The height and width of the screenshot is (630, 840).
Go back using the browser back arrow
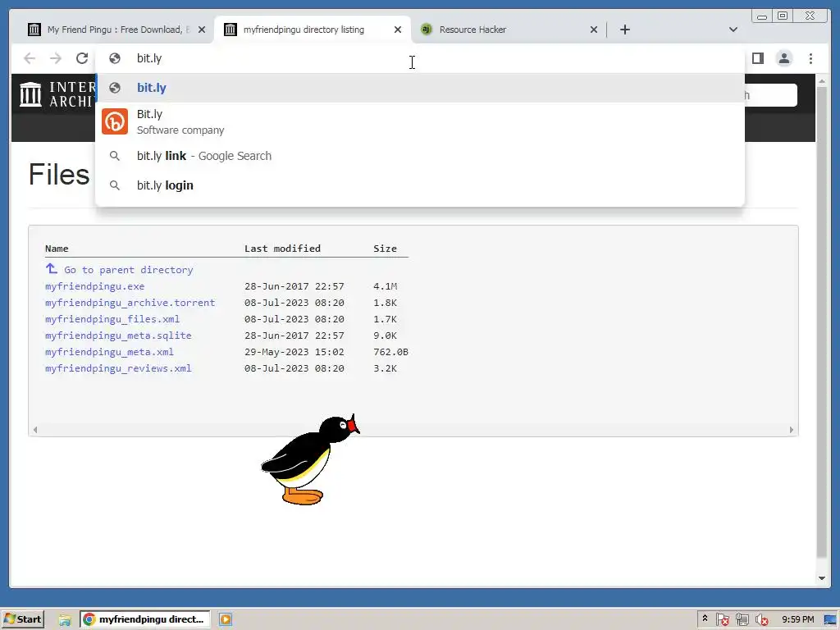(30, 58)
